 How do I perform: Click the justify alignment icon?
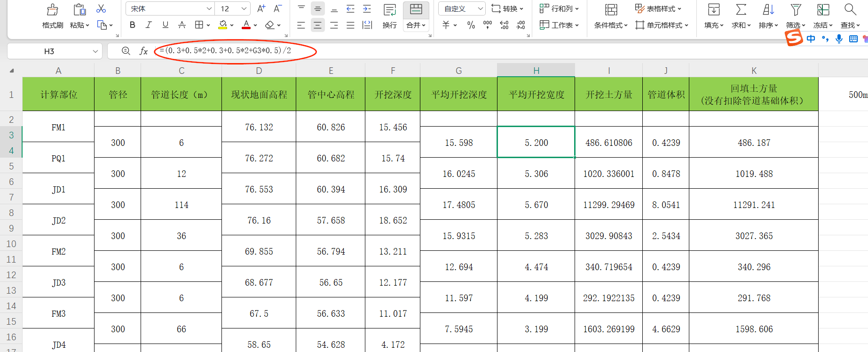click(x=350, y=25)
